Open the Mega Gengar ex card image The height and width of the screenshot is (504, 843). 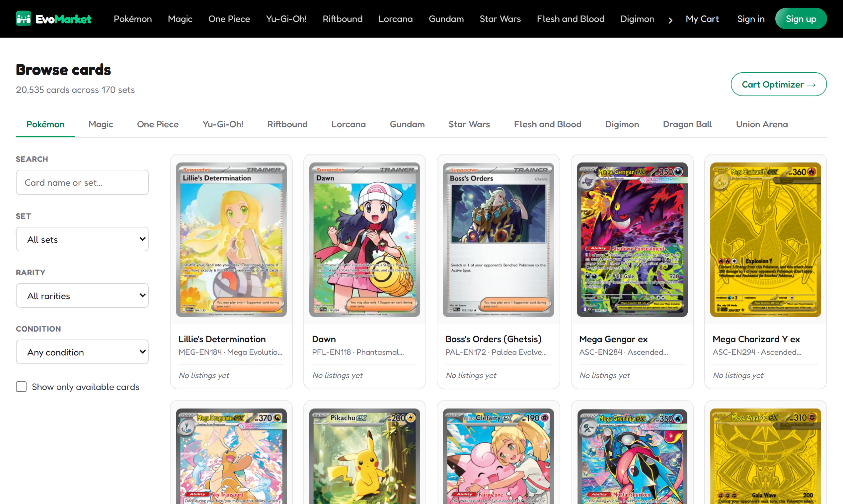coord(632,239)
